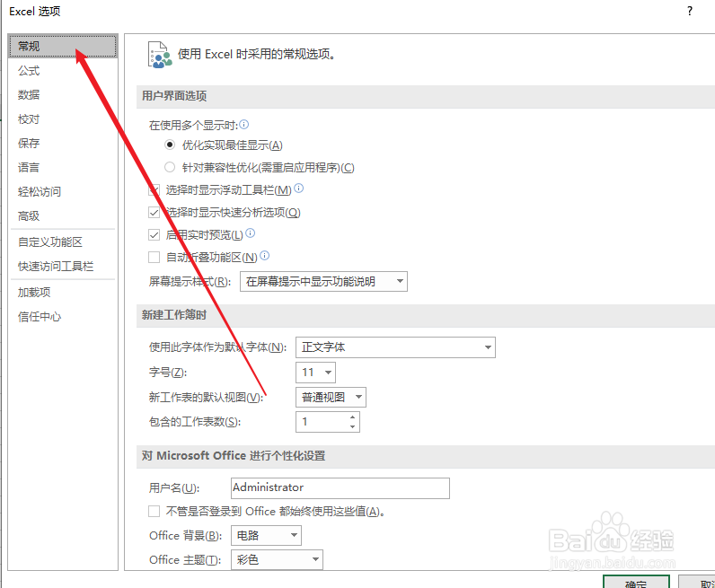Viewport: 715px width, 588px height.
Task: Select 优化实现最佳显示 radio button
Action: coord(170,145)
